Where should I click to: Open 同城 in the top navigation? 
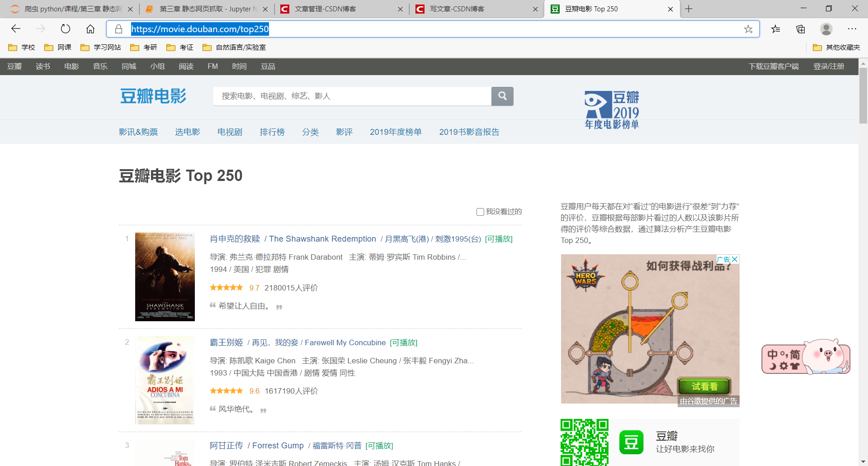click(x=129, y=66)
